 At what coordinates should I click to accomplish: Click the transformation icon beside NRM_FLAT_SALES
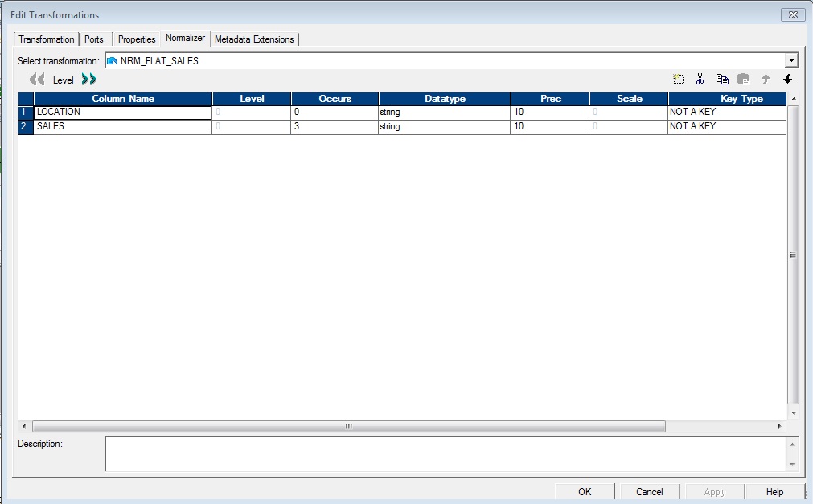click(112, 59)
